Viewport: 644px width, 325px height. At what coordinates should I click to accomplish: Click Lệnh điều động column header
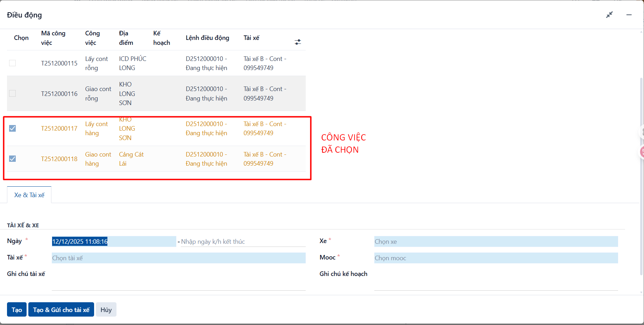pyautogui.click(x=207, y=38)
